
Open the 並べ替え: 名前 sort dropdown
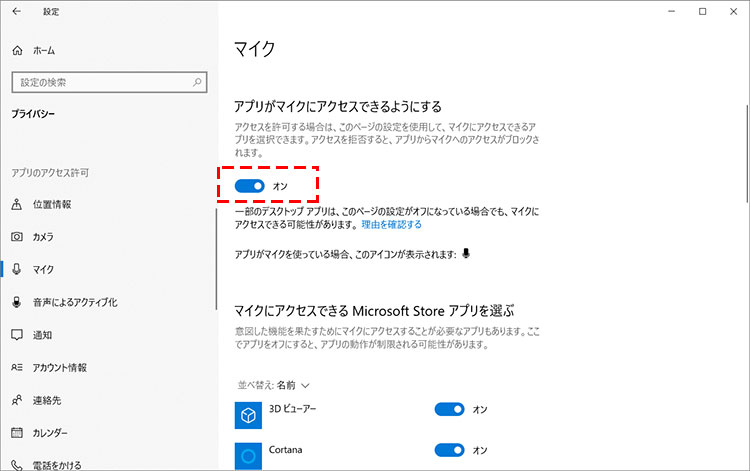pyautogui.click(x=274, y=385)
